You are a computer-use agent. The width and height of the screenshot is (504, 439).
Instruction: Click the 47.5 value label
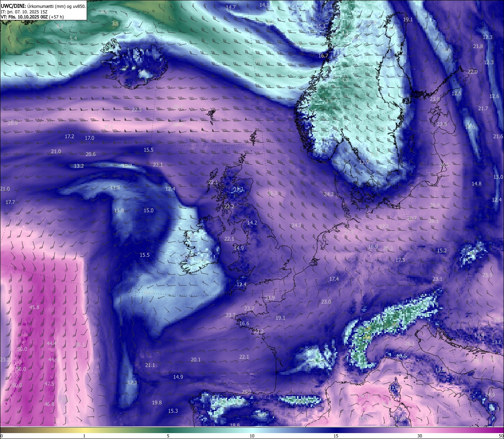click(x=49, y=383)
